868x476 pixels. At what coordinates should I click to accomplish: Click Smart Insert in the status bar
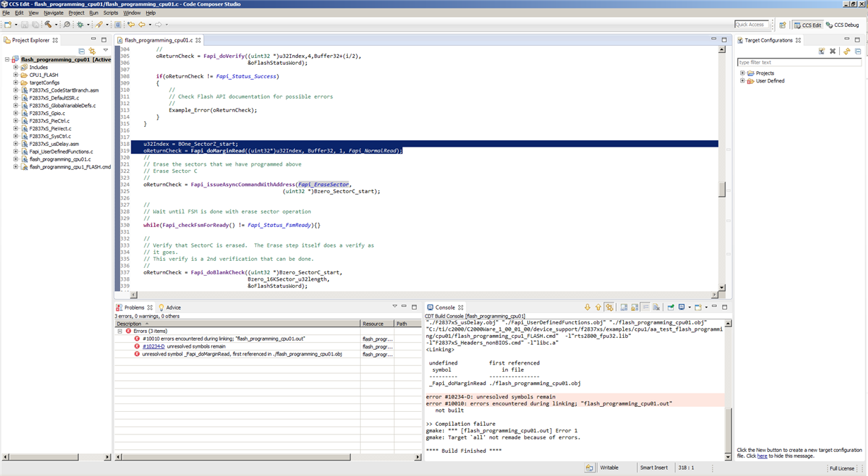[x=654, y=468]
